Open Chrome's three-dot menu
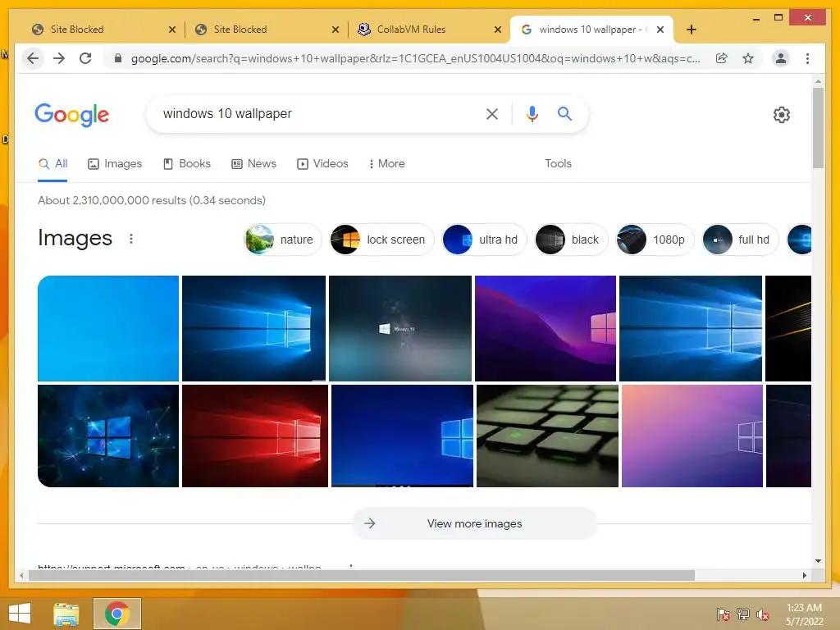 point(807,58)
